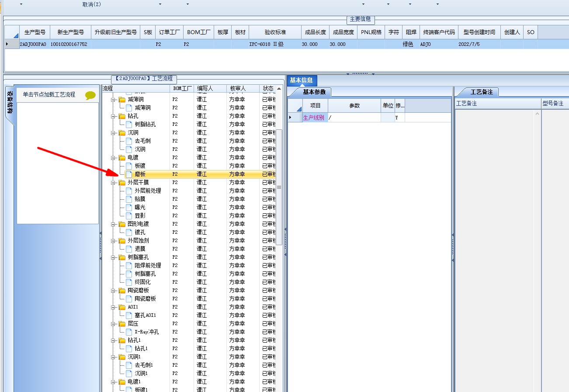Select the 沉铜 document under 沉铜 folder
Screen dimensions: 569x392
pos(140,149)
